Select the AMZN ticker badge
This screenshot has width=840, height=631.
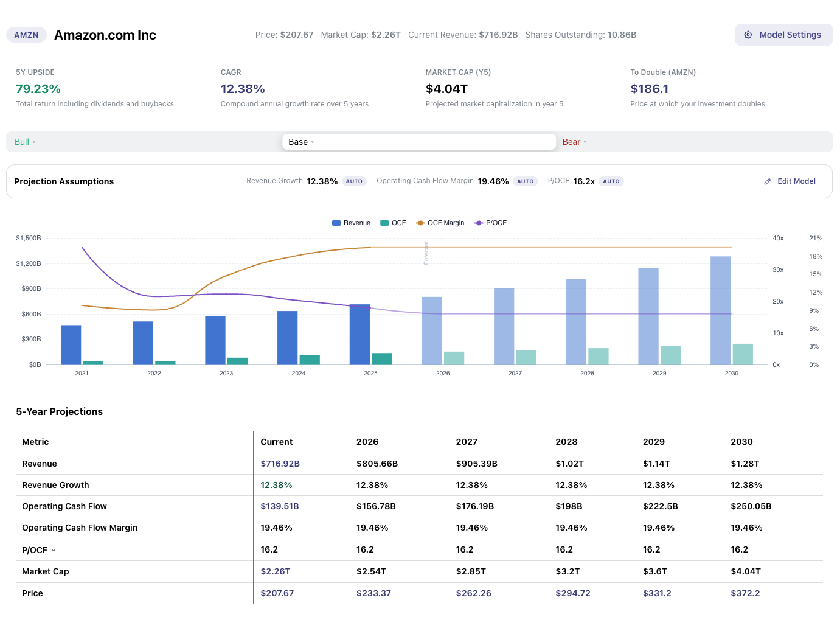26,35
